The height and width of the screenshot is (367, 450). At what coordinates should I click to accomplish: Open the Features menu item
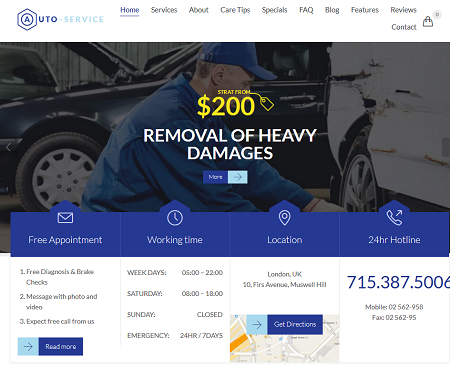tap(365, 10)
